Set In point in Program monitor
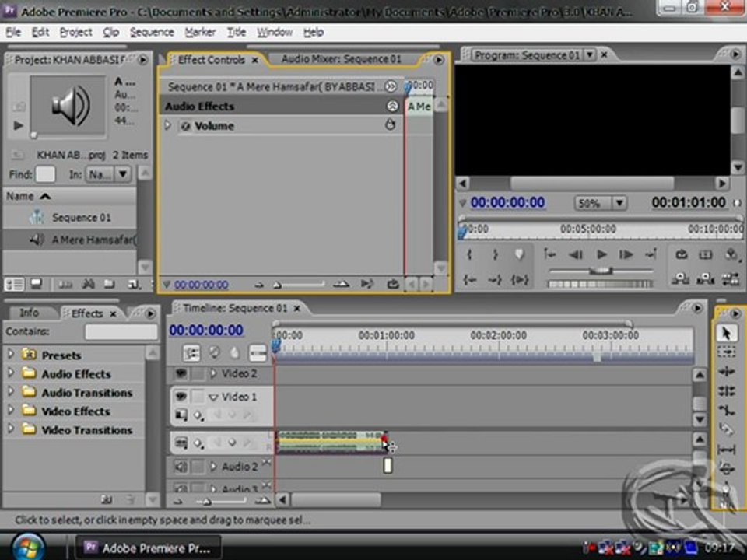 (x=469, y=255)
